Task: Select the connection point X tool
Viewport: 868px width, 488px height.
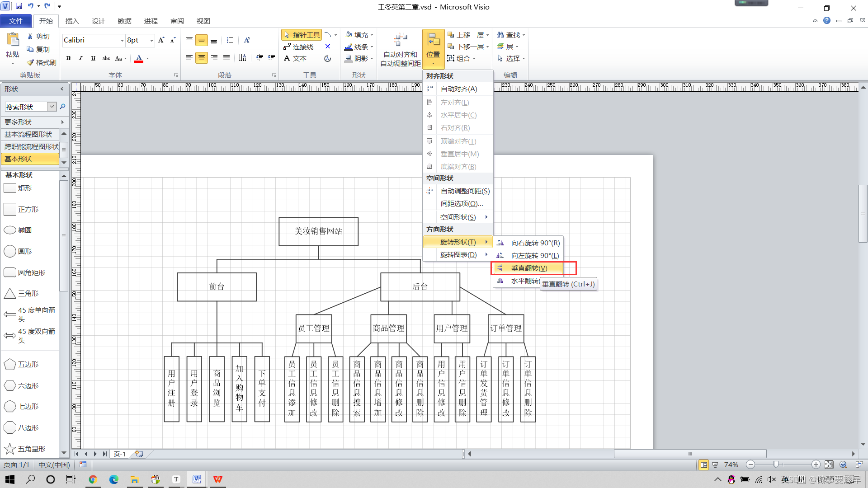Action: click(328, 47)
